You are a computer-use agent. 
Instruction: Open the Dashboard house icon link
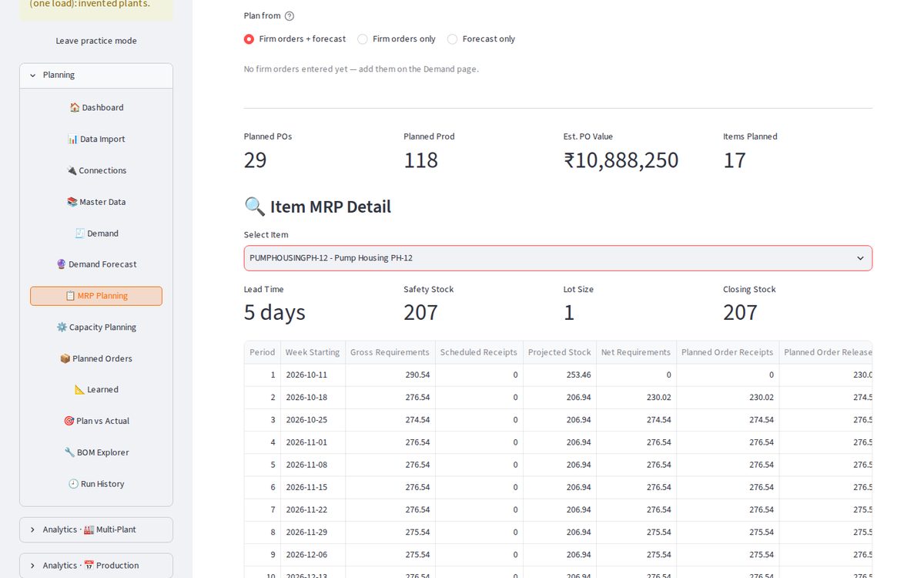tap(96, 108)
